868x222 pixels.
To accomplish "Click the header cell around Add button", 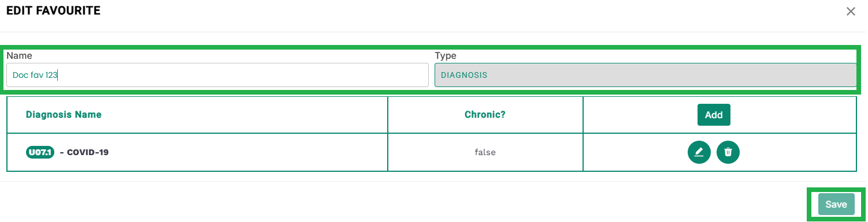I will click(720, 115).
